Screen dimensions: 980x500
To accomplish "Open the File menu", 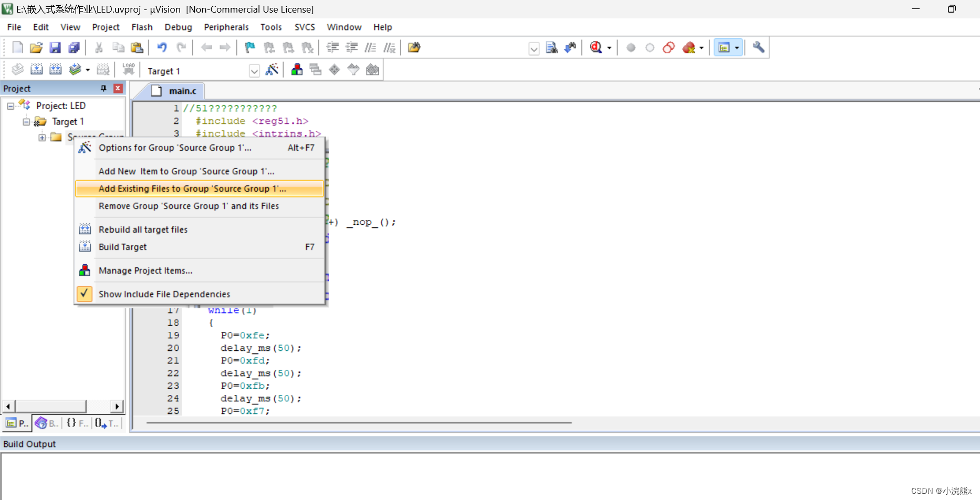I will [14, 27].
